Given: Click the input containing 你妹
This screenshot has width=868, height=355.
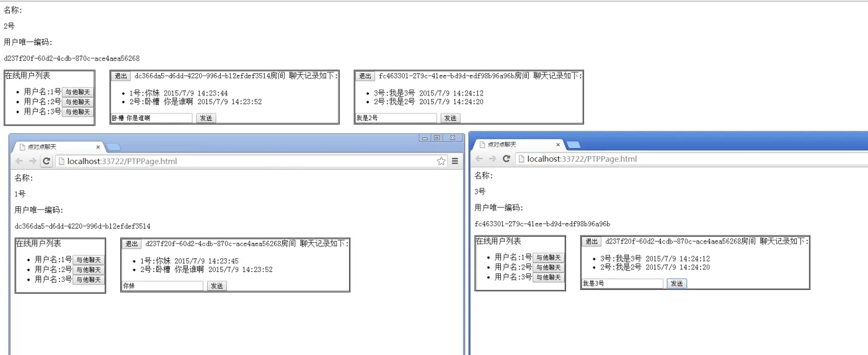Looking at the screenshot, I should 162,286.
